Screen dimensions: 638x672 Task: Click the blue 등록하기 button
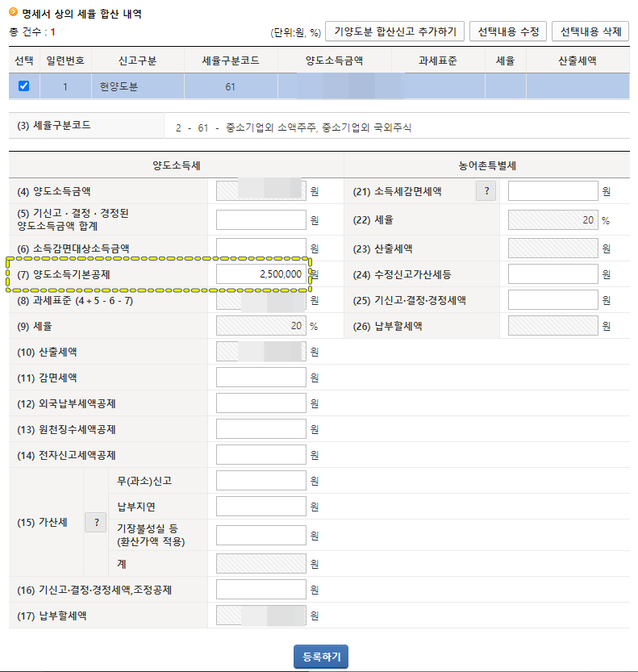click(321, 657)
